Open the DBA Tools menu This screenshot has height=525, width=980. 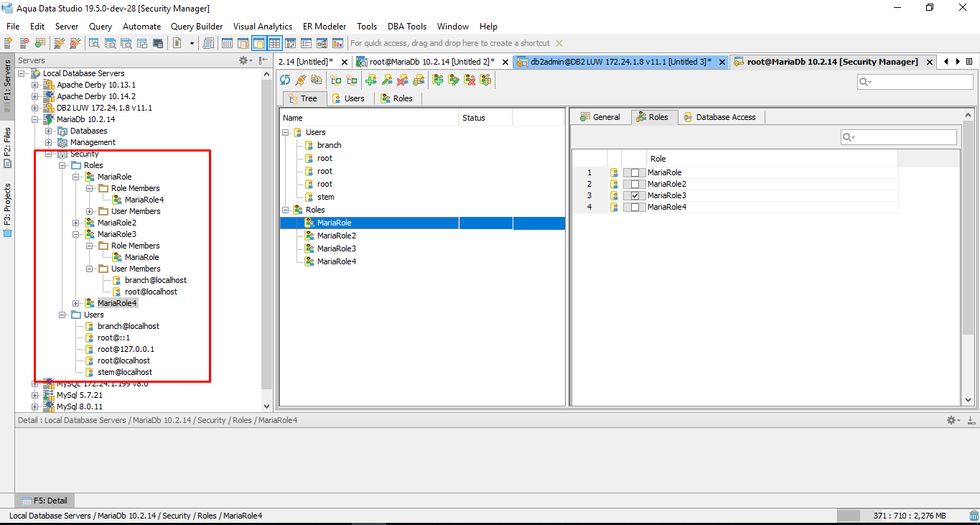coord(407,27)
